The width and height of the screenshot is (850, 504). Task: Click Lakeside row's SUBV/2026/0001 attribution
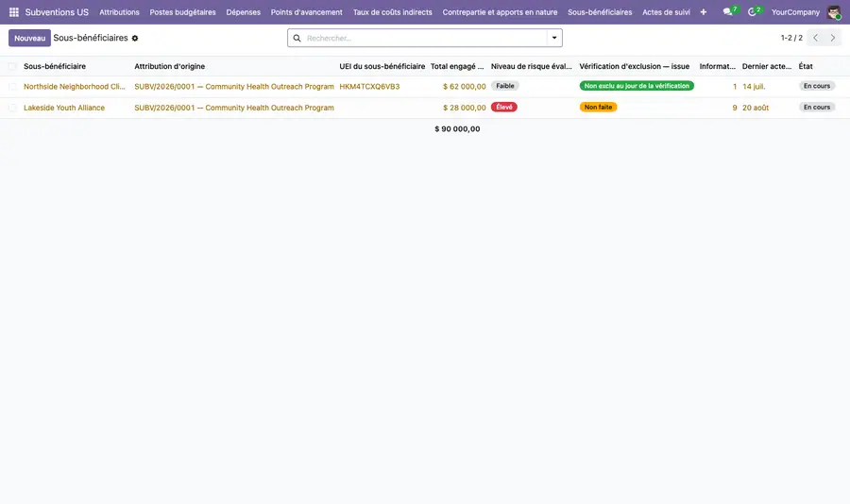point(234,108)
